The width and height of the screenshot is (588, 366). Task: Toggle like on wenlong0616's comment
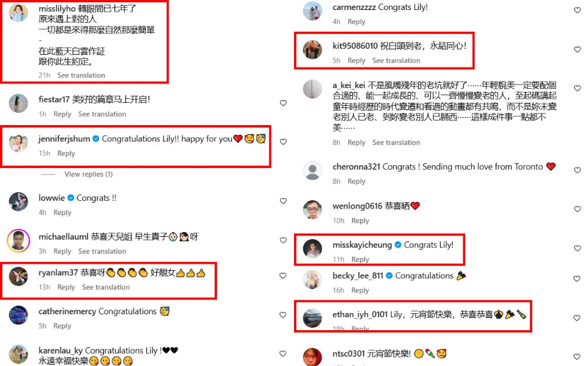click(x=577, y=209)
